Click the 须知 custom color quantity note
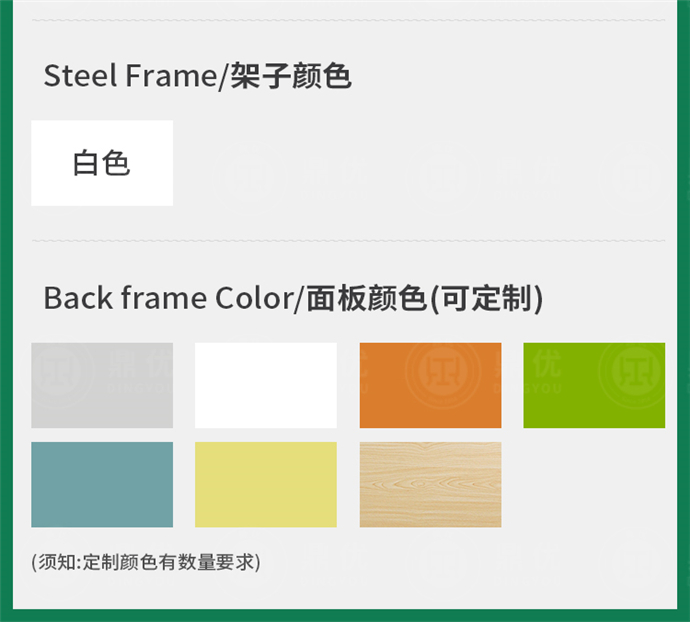The height and width of the screenshot is (622, 690). pos(146,562)
